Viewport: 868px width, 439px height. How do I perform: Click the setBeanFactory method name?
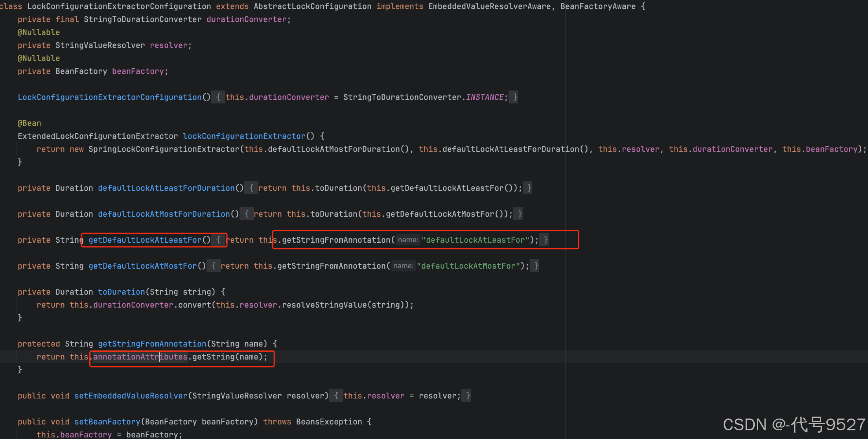[x=107, y=422]
